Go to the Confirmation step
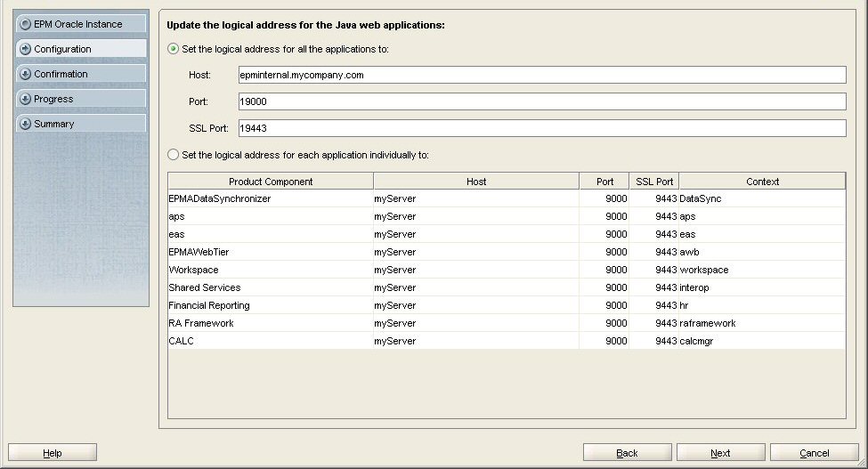 tap(81, 74)
